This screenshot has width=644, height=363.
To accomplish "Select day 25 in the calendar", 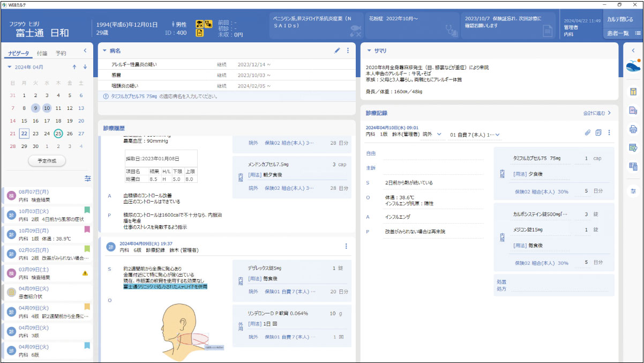I will click(x=58, y=134).
